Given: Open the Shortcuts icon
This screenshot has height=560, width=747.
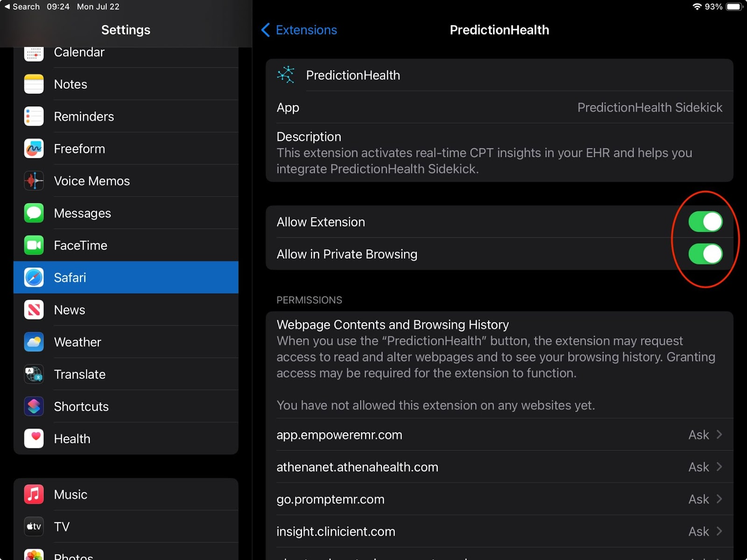Looking at the screenshot, I should click(34, 406).
